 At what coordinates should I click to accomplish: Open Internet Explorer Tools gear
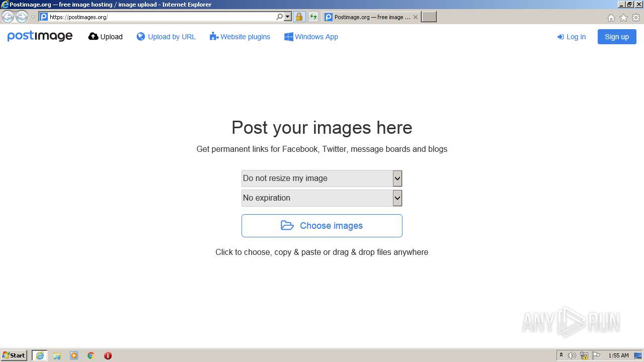pyautogui.click(x=636, y=18)
